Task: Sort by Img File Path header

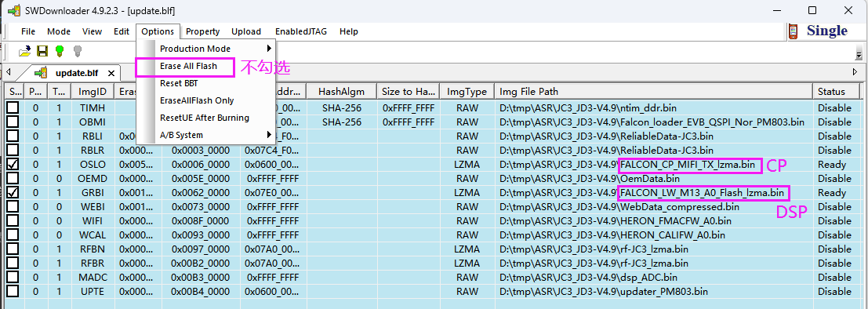Action: (x=653, y=92)
